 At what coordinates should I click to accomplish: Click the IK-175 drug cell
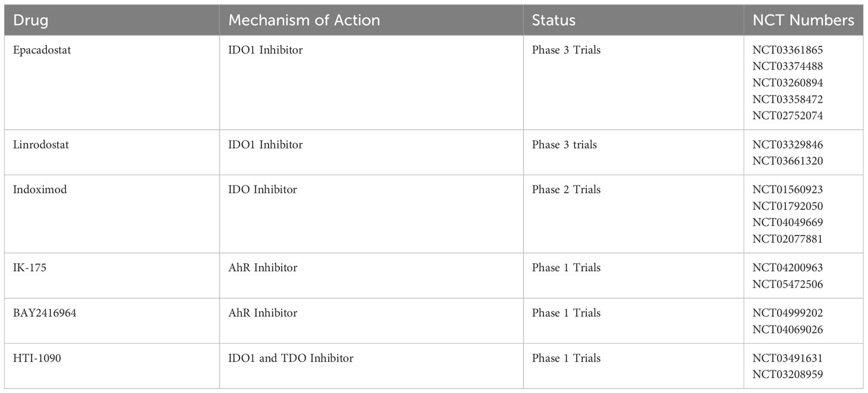(30, 268)
